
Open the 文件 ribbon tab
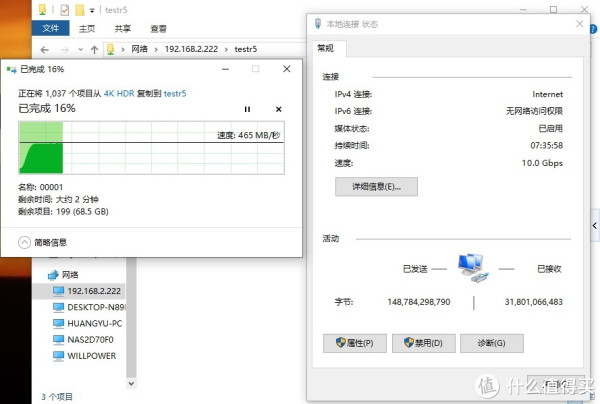coord(51,29)
